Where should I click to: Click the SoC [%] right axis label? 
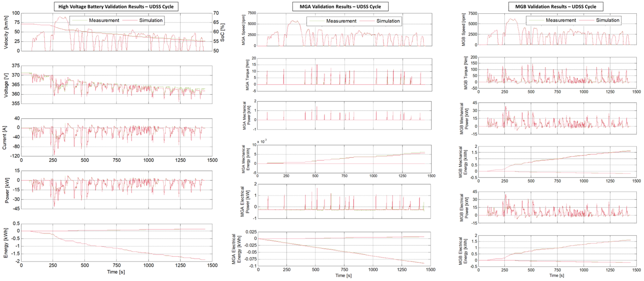pyautogui.click(x=222, y=32)
